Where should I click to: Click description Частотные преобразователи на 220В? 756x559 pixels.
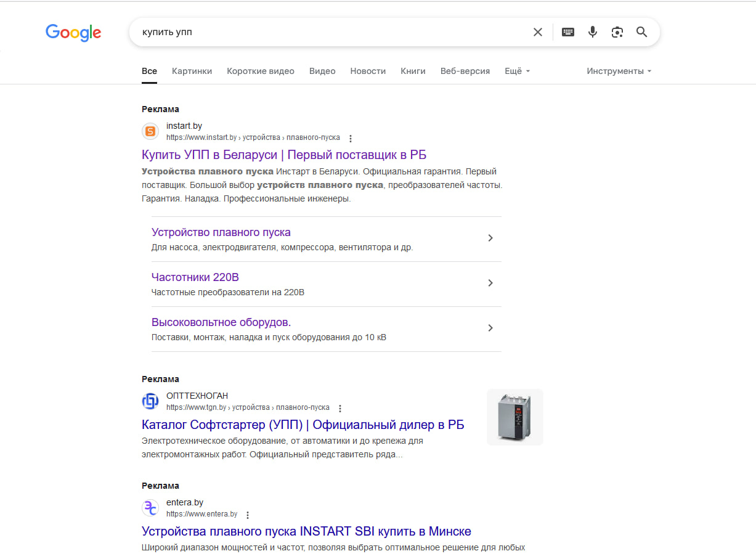point(228,293)
